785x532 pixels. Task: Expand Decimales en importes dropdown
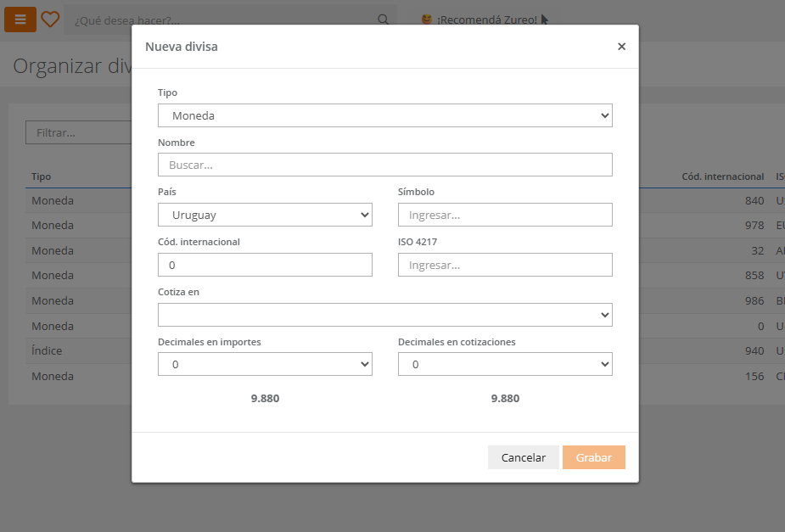point(265,365)
